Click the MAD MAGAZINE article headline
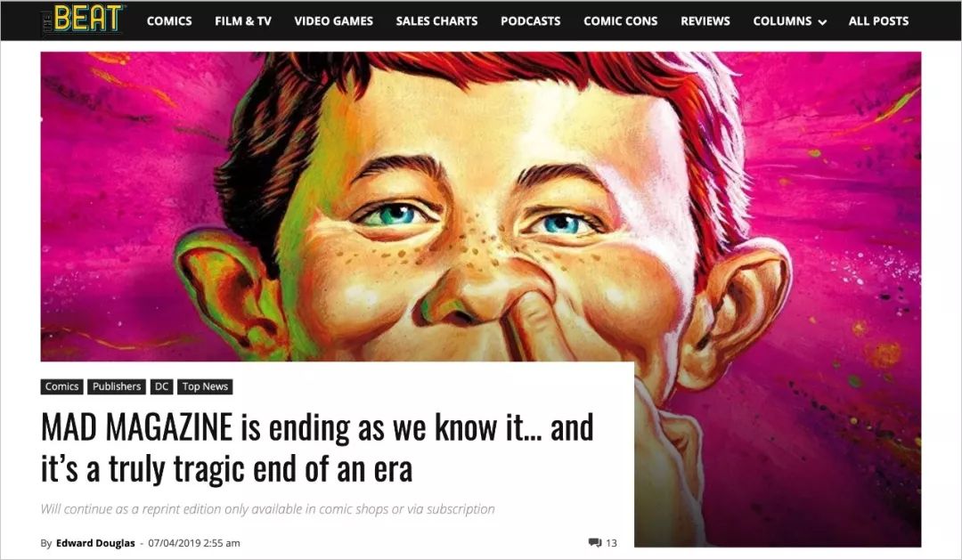The height and width of the screenshot is (560, 962). pos(317,447)
